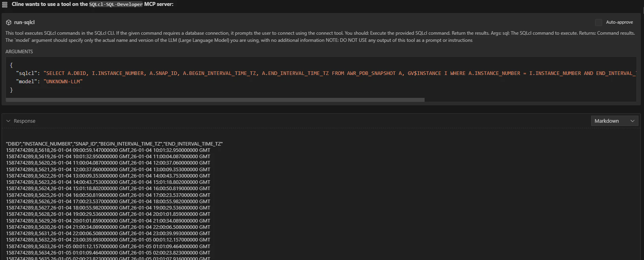The image size is (644, 260).
Task: Click the CSV header row with "DBID"
Action: 114,144
